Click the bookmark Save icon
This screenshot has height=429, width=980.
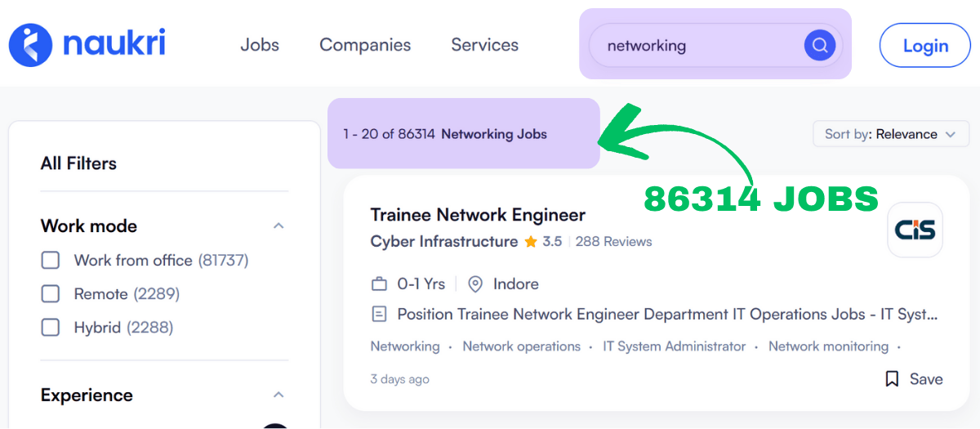click(x=892, y=379)
